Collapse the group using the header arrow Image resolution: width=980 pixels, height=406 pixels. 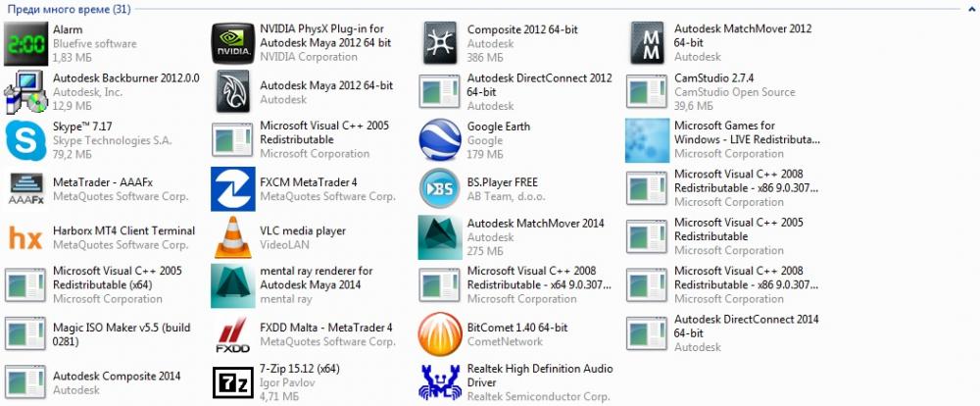click(x=972, y=10)
